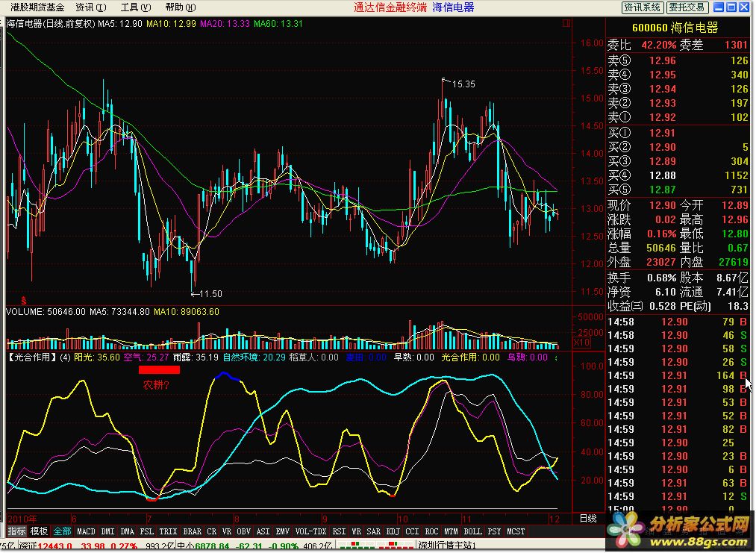The width and height of the screenshot is (756, 553).
Task: Click the 委托交易 button
Action: click(687, 7)
